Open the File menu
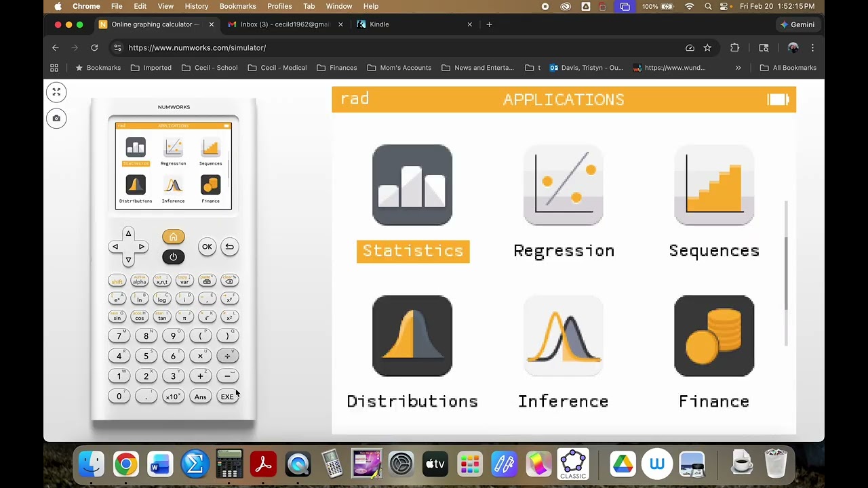Viewport: 868px width, 488px height. tap(117, 6)
